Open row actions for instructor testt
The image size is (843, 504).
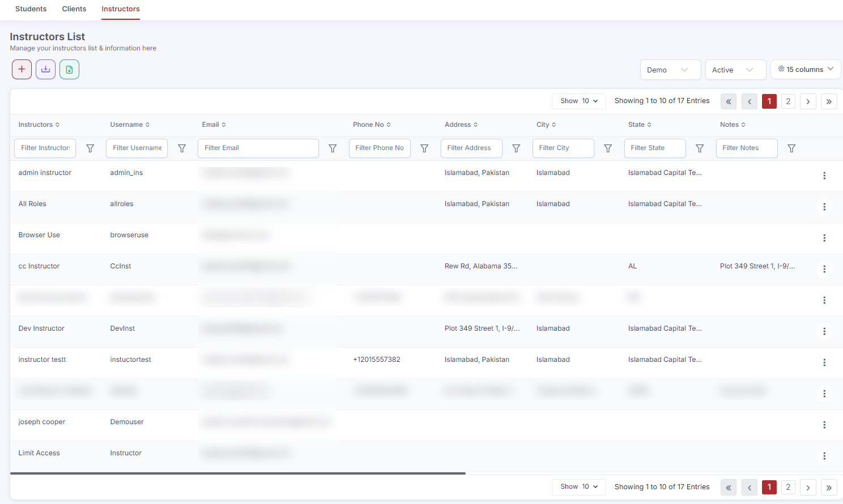(x=824, y=362)
